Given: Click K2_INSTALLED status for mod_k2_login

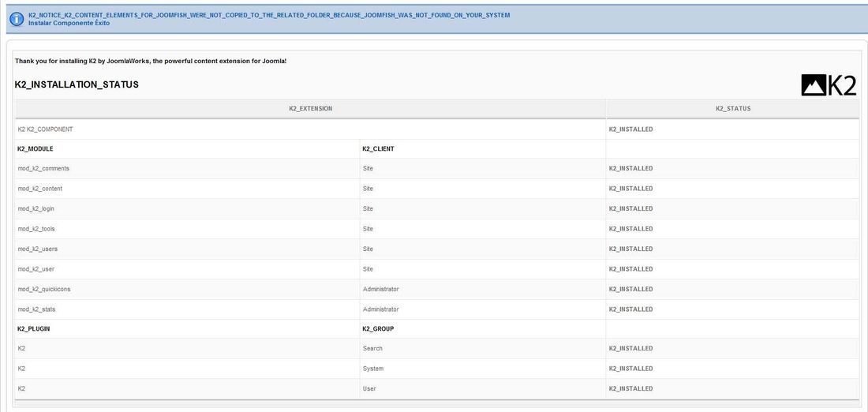Looking at the screenshot, I should [630, 209].
